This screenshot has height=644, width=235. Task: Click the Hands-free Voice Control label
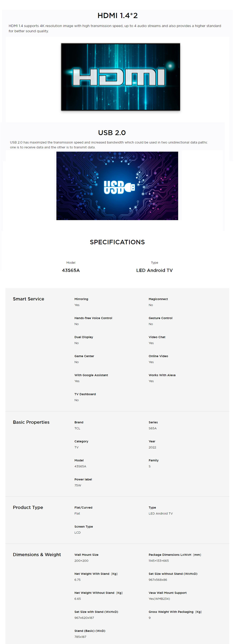(x=93, y=318)
